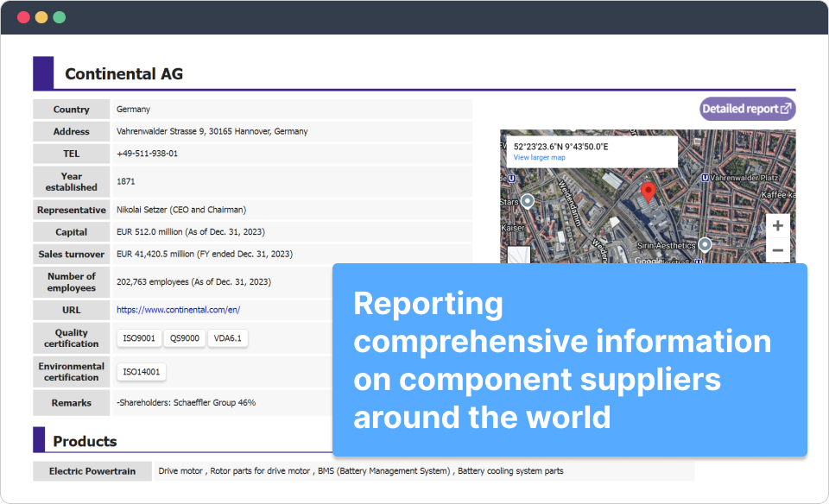Click the Continental AG company heading

123,74
